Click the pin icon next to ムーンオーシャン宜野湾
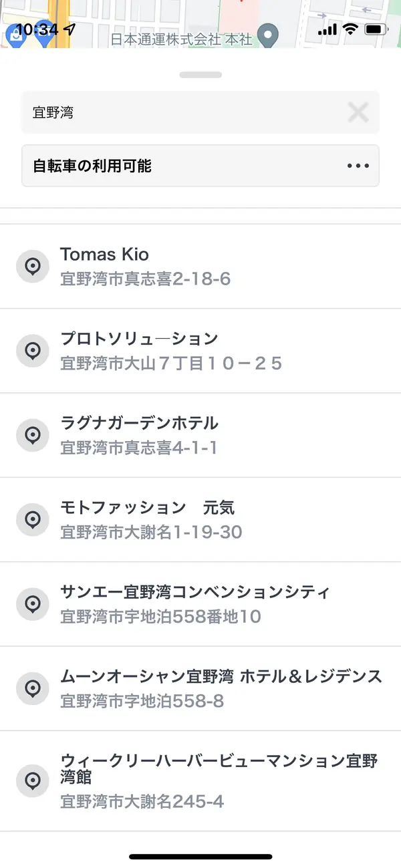 (32, 688)
